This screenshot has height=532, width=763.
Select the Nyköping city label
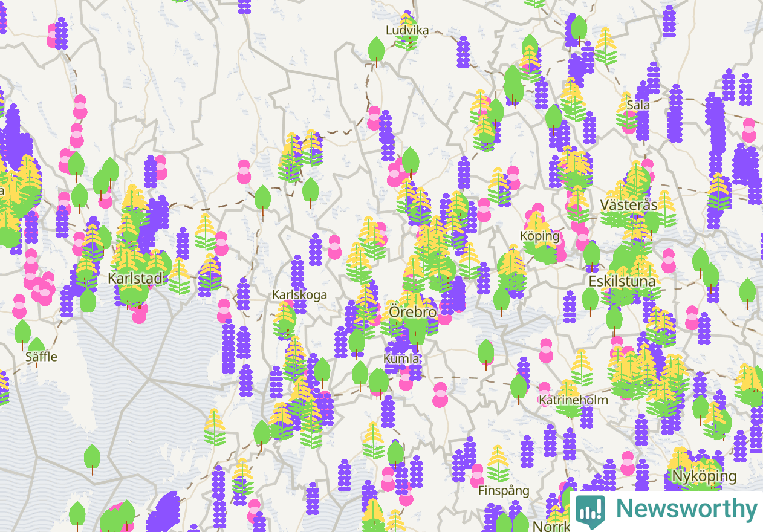(704, 476)
